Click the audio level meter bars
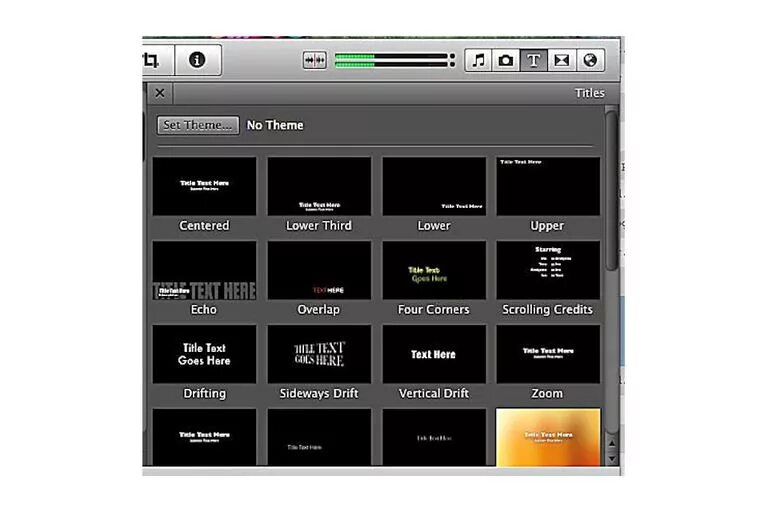Image resolution: width=768 pixels, height=512 pixels. [391, 60]
